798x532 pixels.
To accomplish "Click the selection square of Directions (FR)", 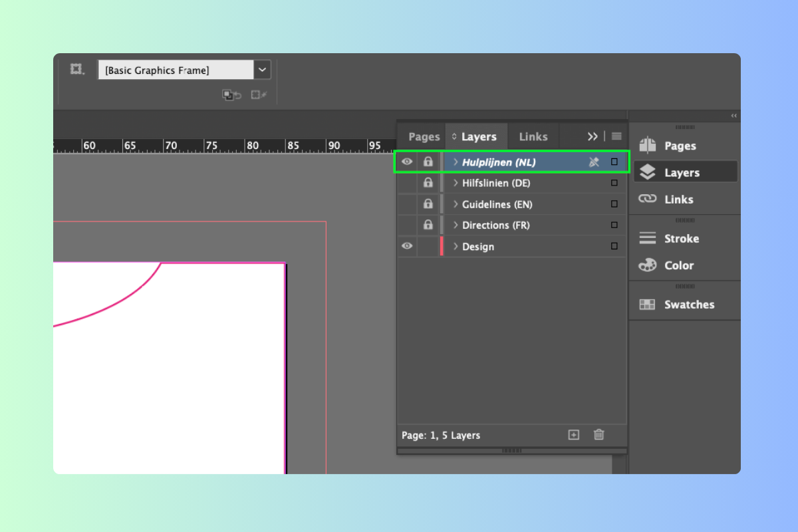I will 614,225.
